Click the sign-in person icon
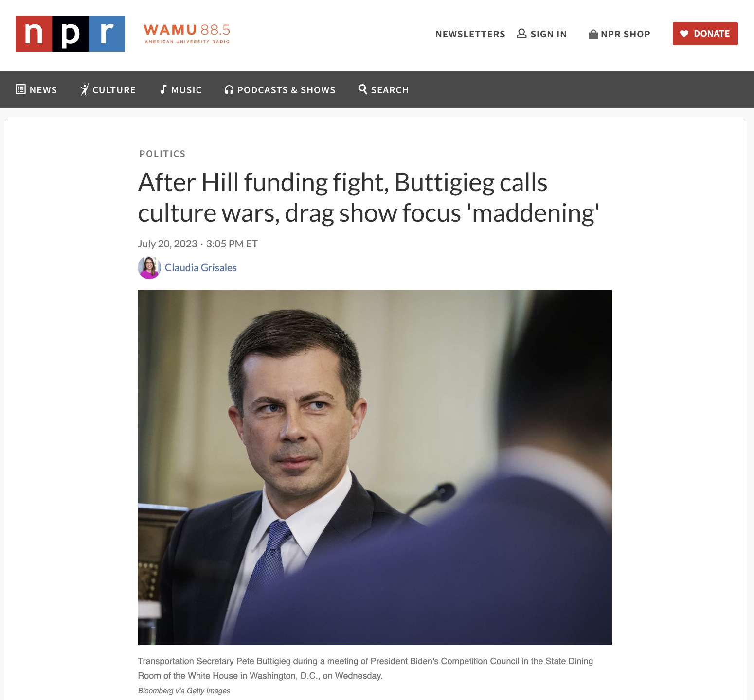Viewport: 754px width, 700px height. click(x=521, y=34)
